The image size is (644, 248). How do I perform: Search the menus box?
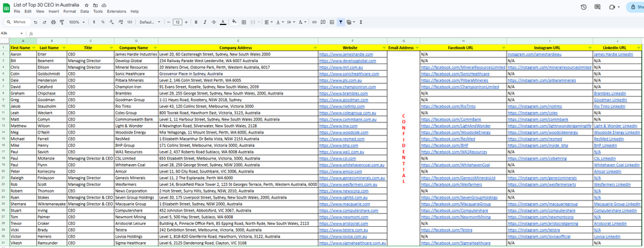point(17,22)
